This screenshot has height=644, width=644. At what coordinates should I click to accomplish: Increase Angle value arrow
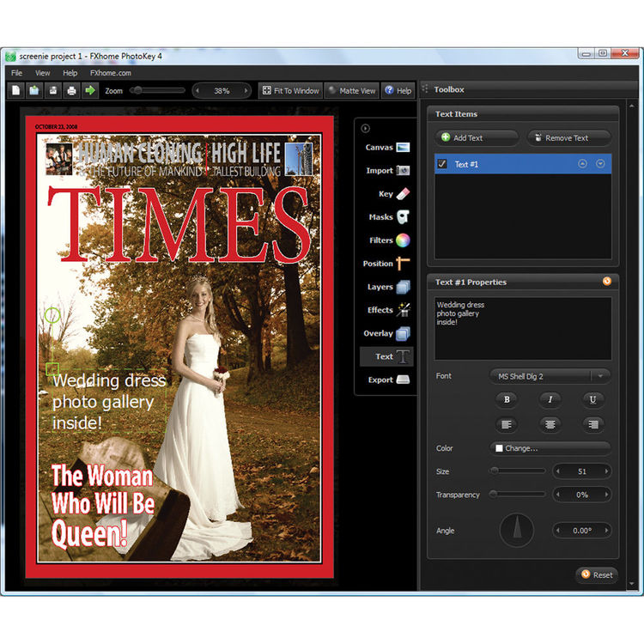click(x=606, y=531)
